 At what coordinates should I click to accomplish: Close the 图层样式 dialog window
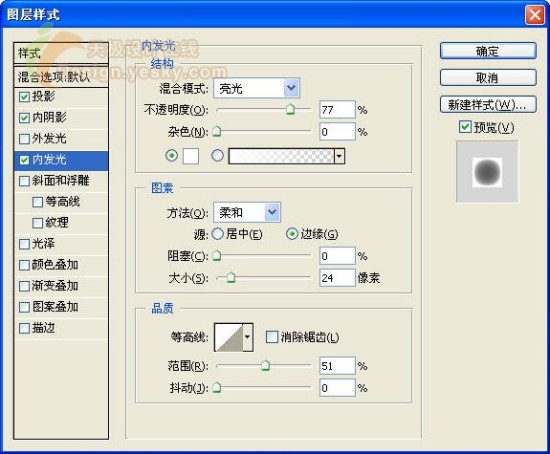[x=535, y=15]
